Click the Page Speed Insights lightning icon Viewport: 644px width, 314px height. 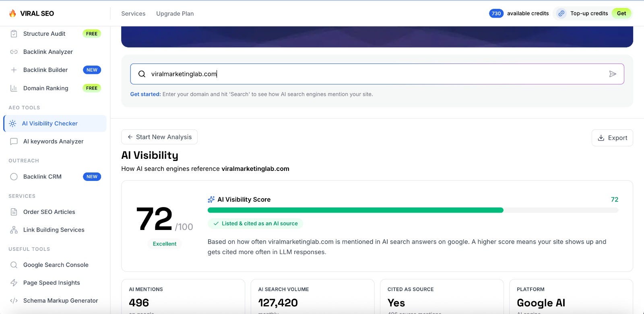(14, 283)
